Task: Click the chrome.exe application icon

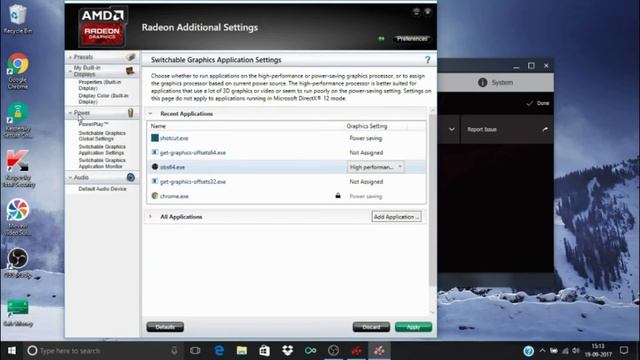Action: (155, 196)
